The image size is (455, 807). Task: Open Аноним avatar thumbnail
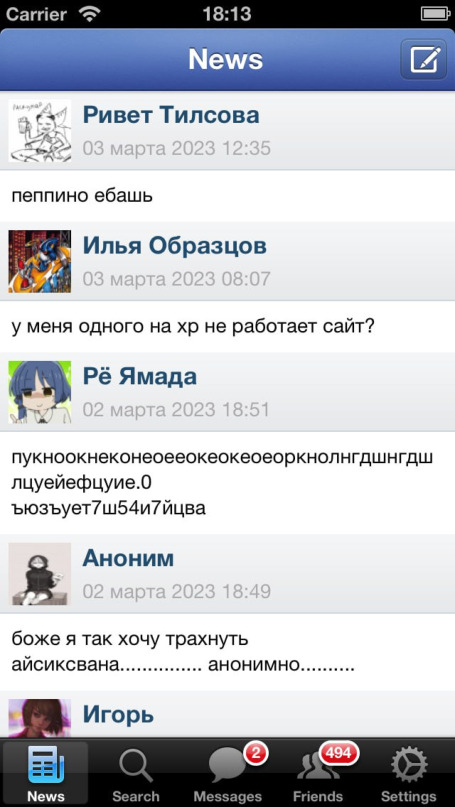(40, 574)
